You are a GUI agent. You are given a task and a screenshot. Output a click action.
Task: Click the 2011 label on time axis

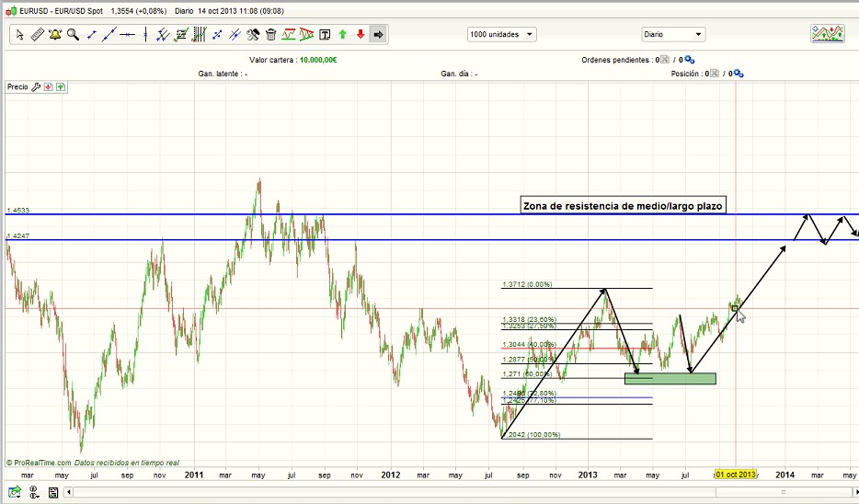point(193,475)
